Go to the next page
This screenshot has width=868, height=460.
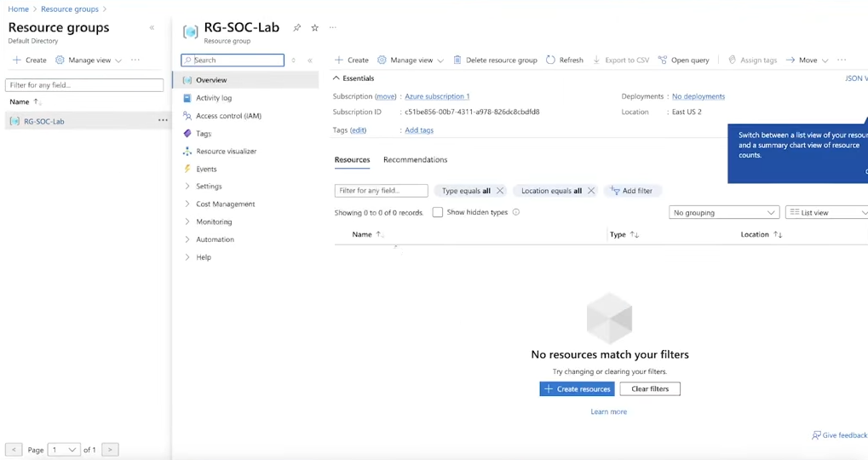tap(110, 450)
